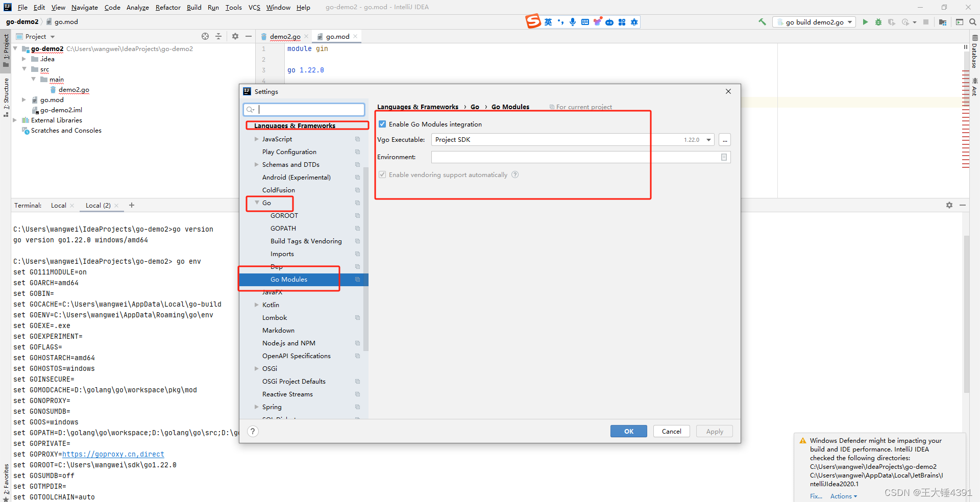The image size is (980, 502).
Task: Expand the OSGi settings node
Action: (257, 368)
